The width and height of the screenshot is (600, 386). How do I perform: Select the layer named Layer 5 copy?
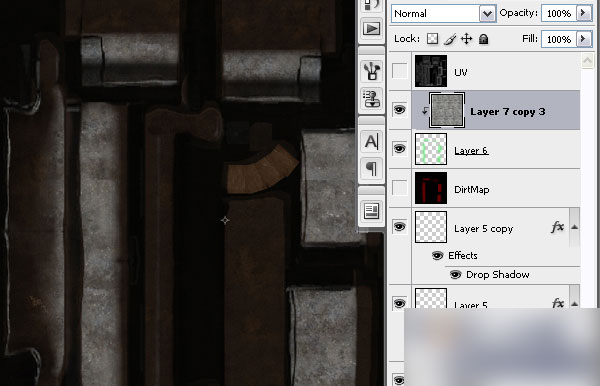point(483,229)
